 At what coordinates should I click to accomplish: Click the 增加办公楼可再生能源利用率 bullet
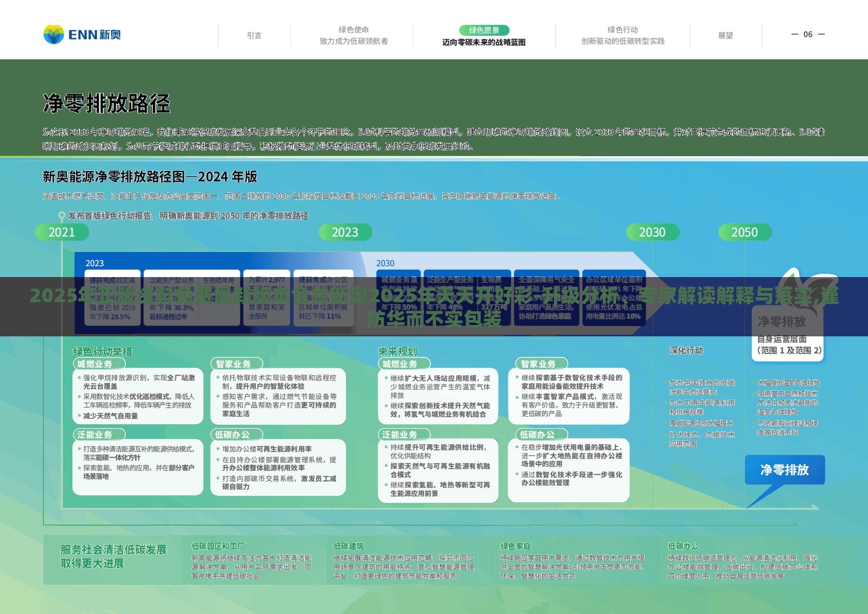click(x=267, y=449)
